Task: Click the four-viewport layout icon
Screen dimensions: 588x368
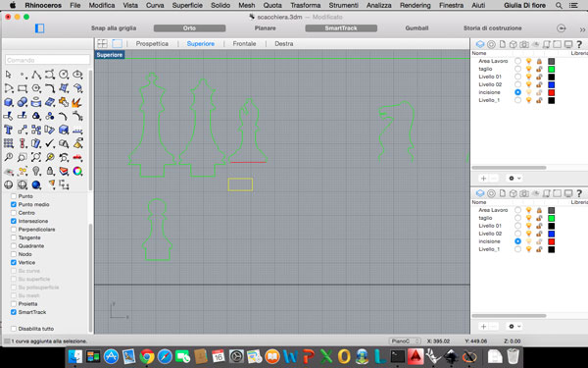Action: (102, 43)
